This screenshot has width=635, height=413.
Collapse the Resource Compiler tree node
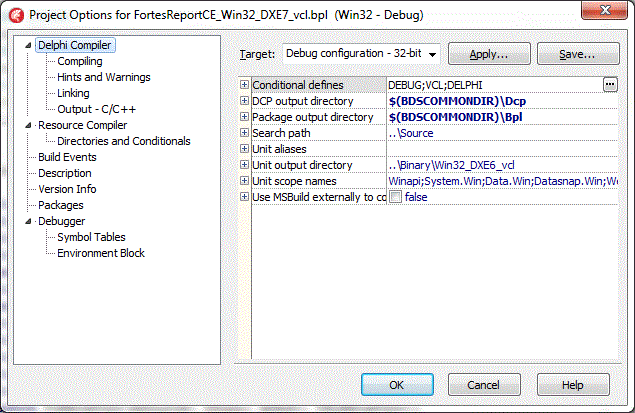tap(28, 125)
